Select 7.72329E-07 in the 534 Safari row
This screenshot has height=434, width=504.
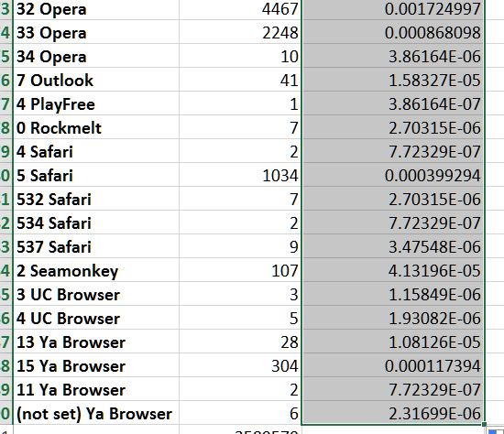click(x=393, y=222)
